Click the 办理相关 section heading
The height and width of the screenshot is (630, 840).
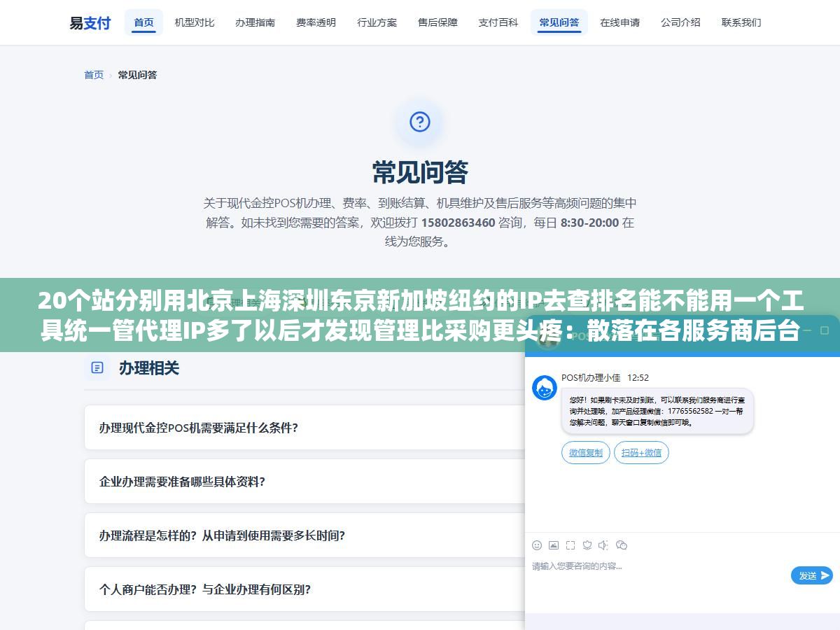(x=149, y=368)
